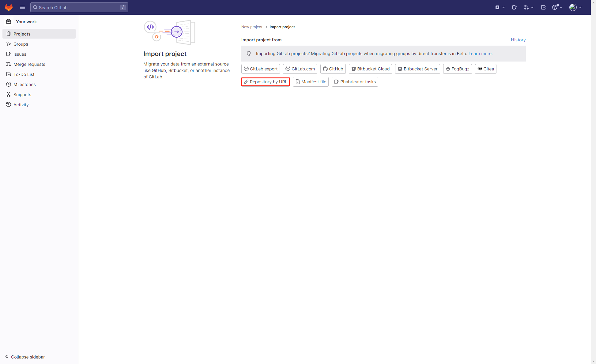Screen dimensions: 596x364
Task: Open the import History link
Action: [x=518, y=40]
